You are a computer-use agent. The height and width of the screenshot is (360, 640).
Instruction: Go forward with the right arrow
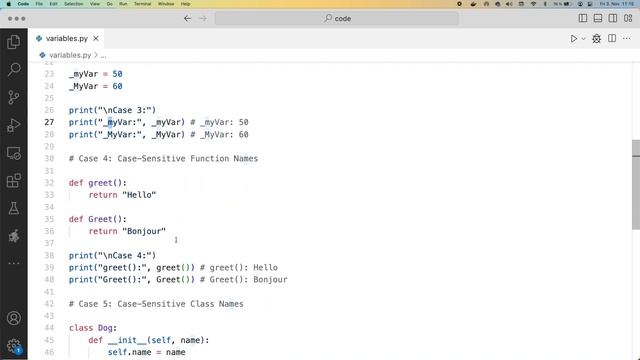[x=203, y=18]
